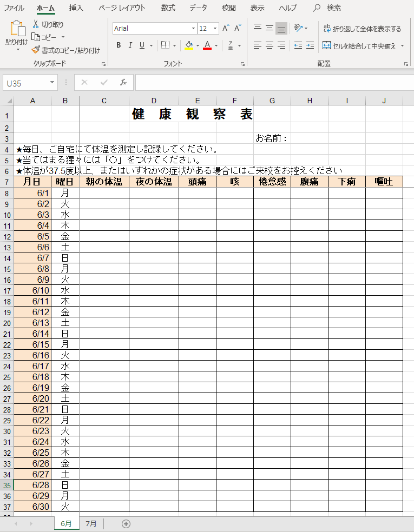Viewport: 414px width, 532px height.
Task: Click the Copy icon
Action: pos(36,37)
